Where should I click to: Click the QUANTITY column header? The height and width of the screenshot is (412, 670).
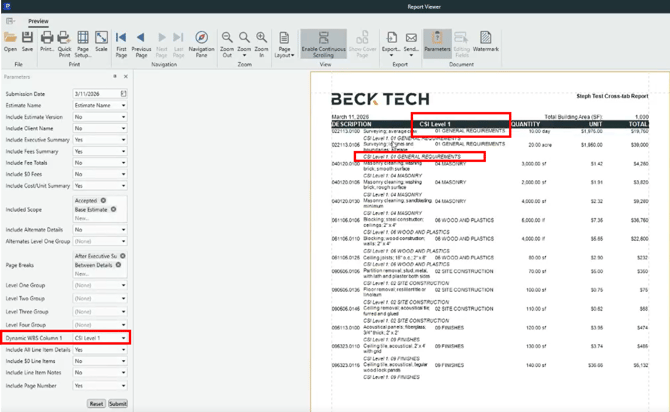(526, 124)
